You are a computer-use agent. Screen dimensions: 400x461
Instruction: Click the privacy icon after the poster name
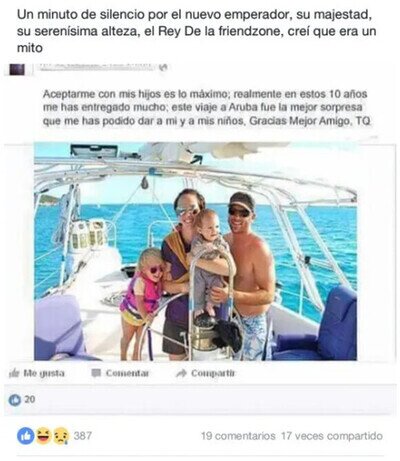pos(163,67)
